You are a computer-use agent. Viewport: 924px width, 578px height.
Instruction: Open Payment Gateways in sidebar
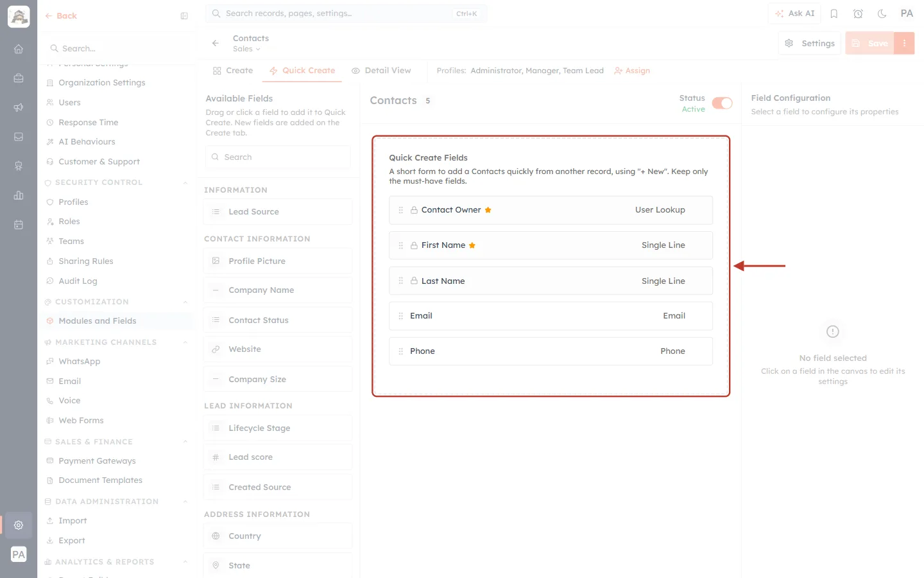pos(97,461)
